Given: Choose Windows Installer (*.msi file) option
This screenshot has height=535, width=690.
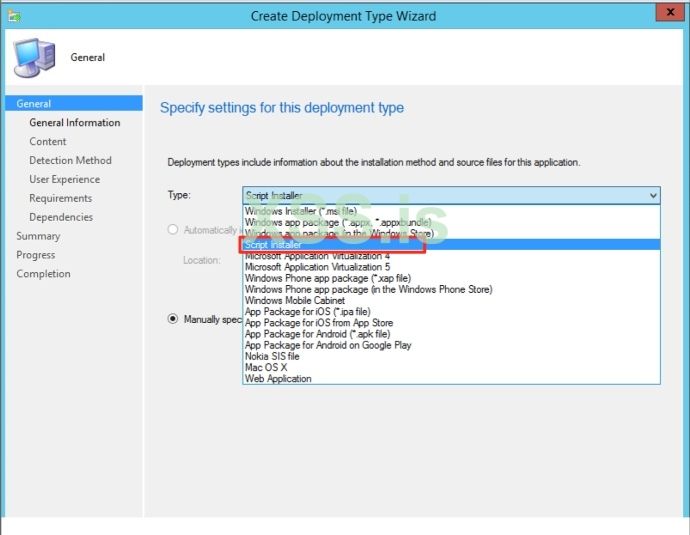Looking at the screenshot, I should [x=451, y=211].
